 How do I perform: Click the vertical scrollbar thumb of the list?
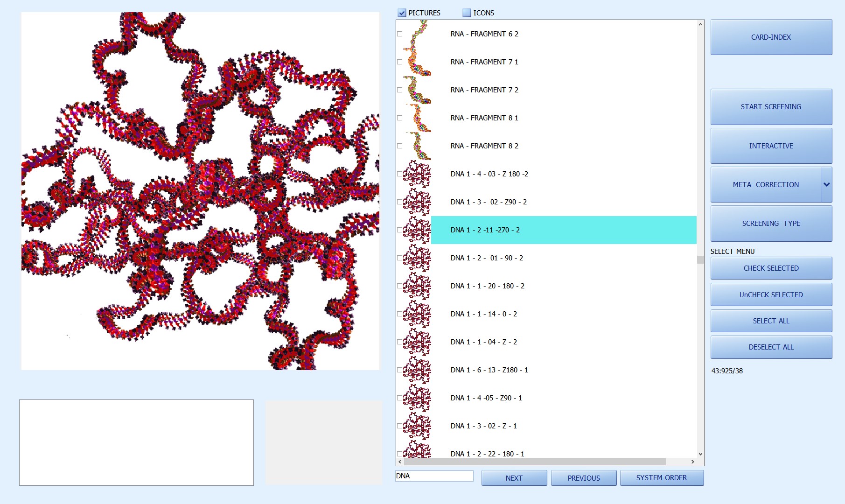coord(700,259)
